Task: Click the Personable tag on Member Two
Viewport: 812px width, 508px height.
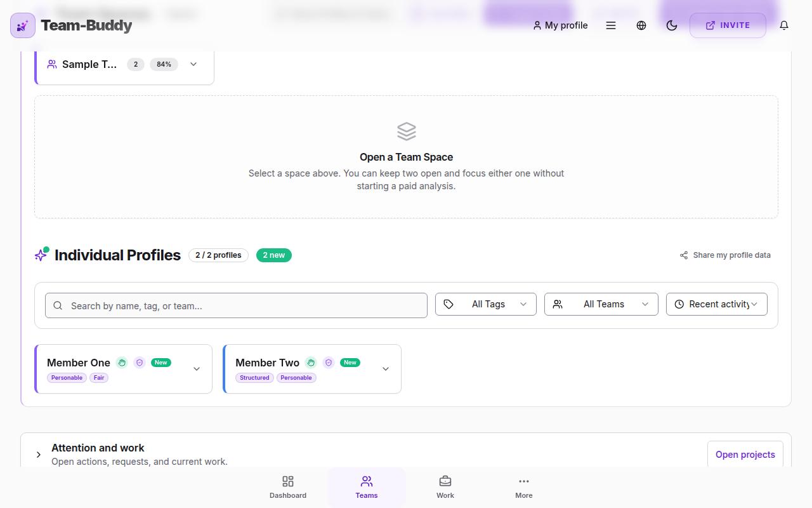Action: [296, 378]
